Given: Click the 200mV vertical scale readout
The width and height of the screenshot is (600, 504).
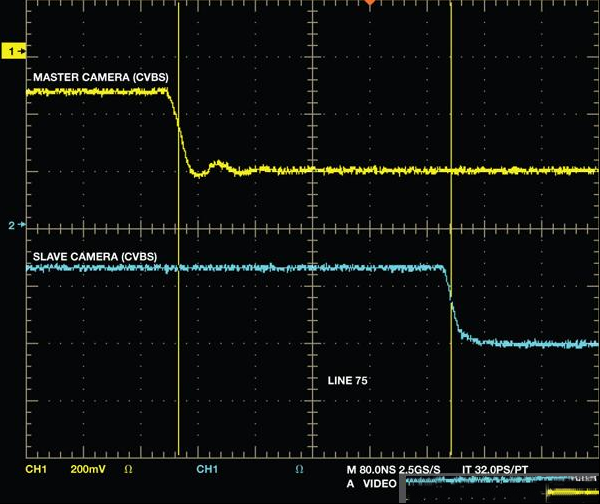Looking at the screenshot, I should [88, 469].
